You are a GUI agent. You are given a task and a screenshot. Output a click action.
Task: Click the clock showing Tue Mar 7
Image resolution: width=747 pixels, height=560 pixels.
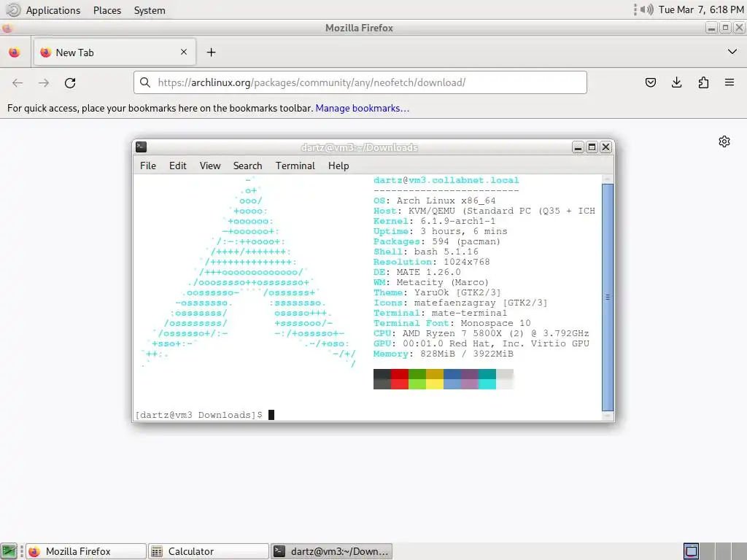(701, 9)
